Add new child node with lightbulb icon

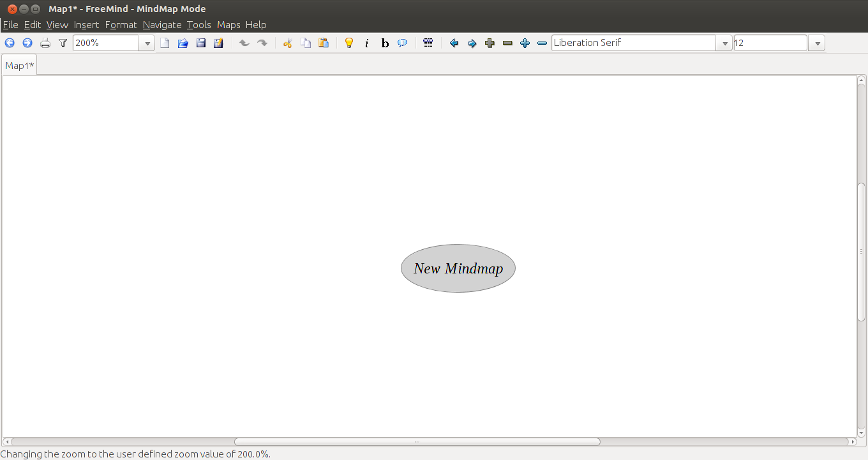(349, 43)
